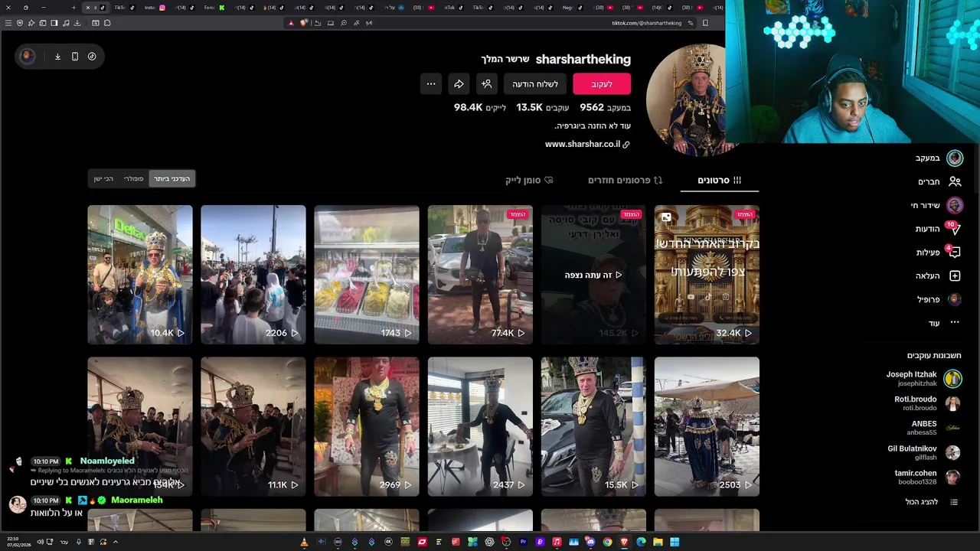Click the Friends sidebar item
The image size is (980, 551).
pos(938,182)
